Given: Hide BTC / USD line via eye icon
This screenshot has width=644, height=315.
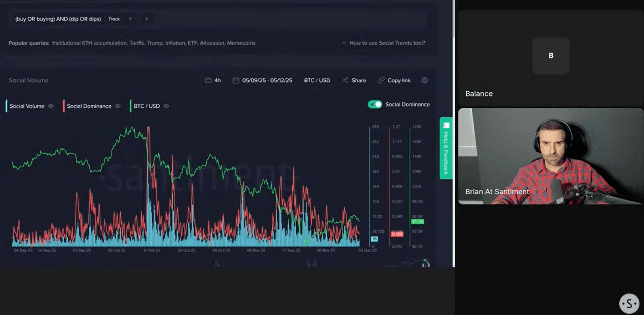Looking at the screenshot, I should click(x=166, y=106).
